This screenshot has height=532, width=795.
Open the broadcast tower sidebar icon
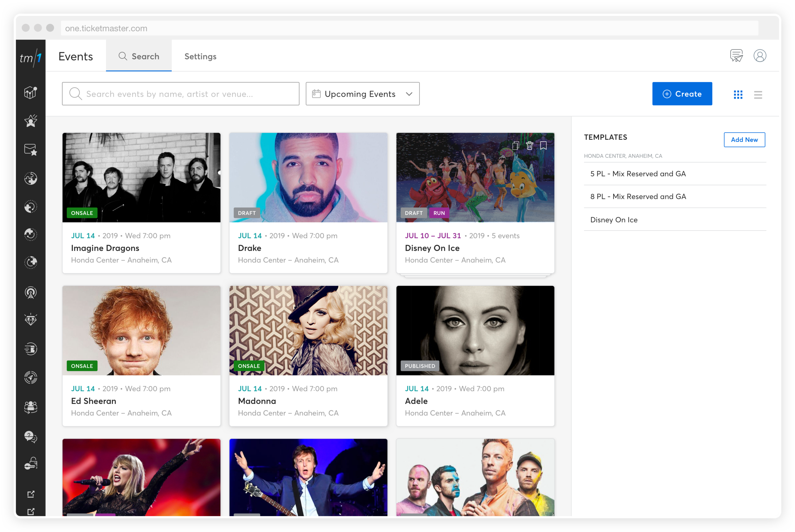[x=31, y=293]
